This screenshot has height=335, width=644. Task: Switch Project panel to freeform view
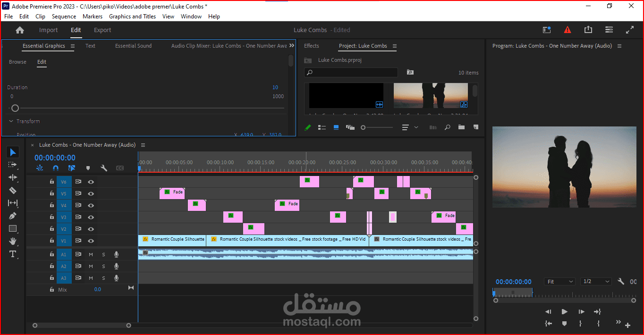pos(350,127)
